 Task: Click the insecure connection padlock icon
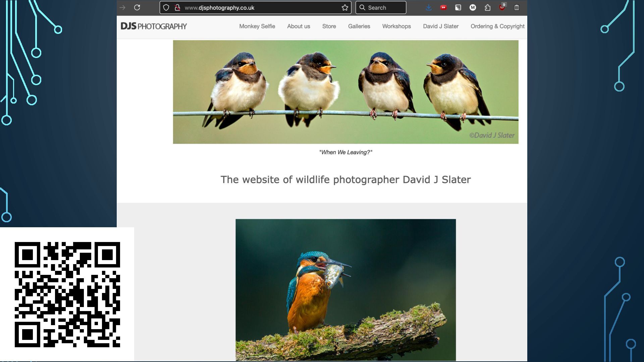tap(177, 7)
